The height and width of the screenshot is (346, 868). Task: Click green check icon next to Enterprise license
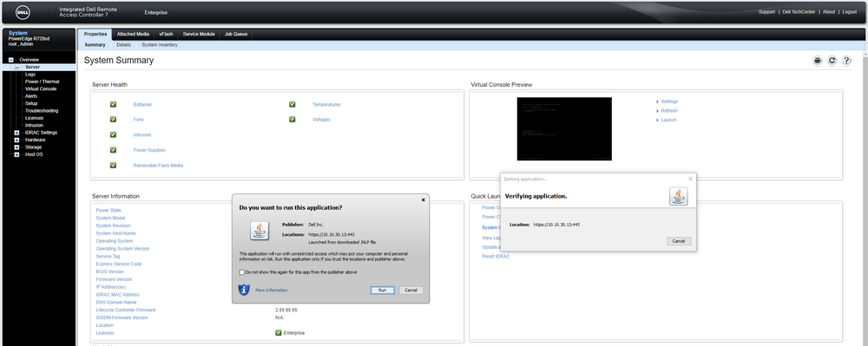click(x=279, y=333)
